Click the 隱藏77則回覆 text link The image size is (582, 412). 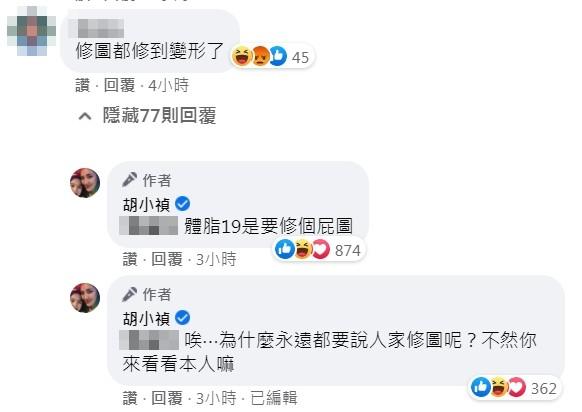click(160, 115)
